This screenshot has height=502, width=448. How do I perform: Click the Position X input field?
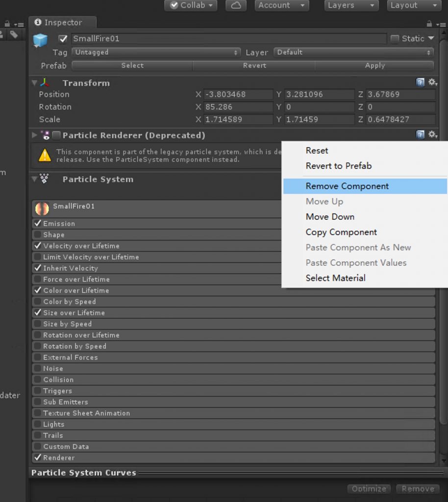(238, 95)
